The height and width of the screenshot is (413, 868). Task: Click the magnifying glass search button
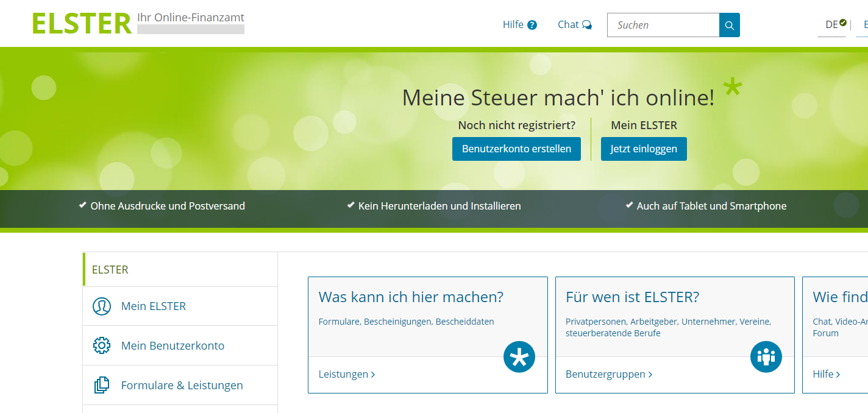[729, 25]
